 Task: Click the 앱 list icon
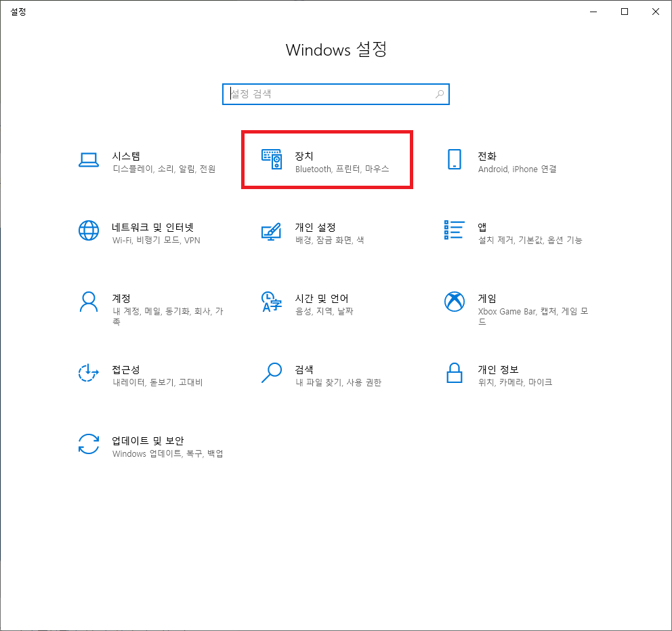[x=455, y=230]
